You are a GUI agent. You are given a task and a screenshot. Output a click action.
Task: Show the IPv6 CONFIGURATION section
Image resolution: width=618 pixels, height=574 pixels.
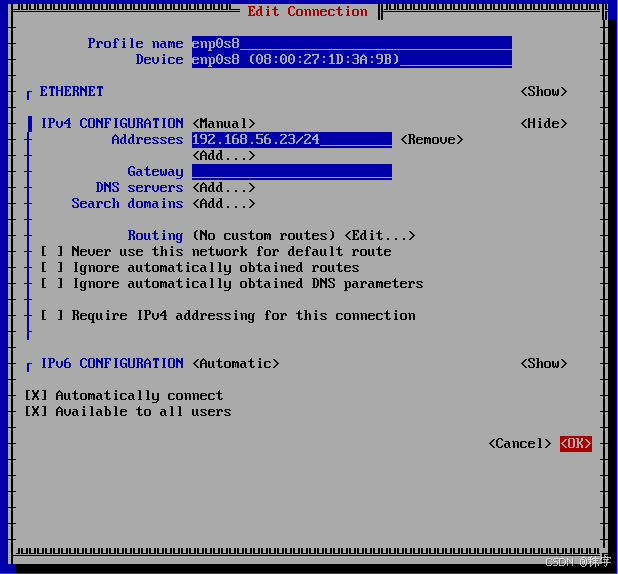point(544,363)
